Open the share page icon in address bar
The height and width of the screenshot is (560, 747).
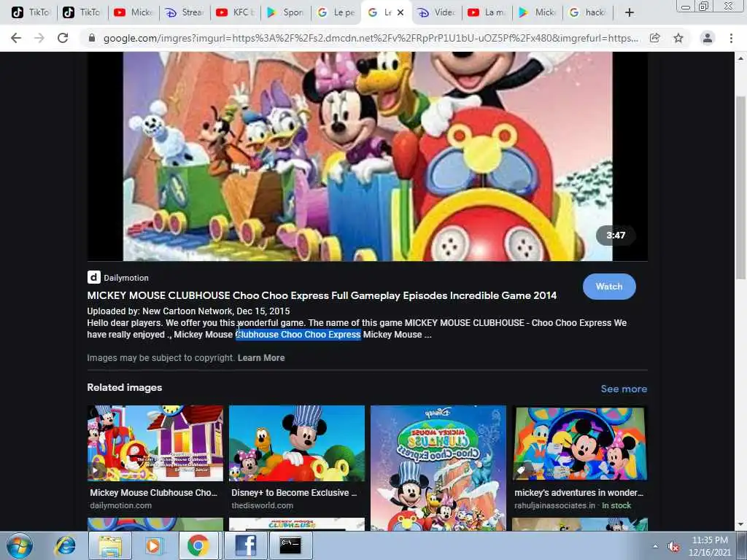pos(655,38)
